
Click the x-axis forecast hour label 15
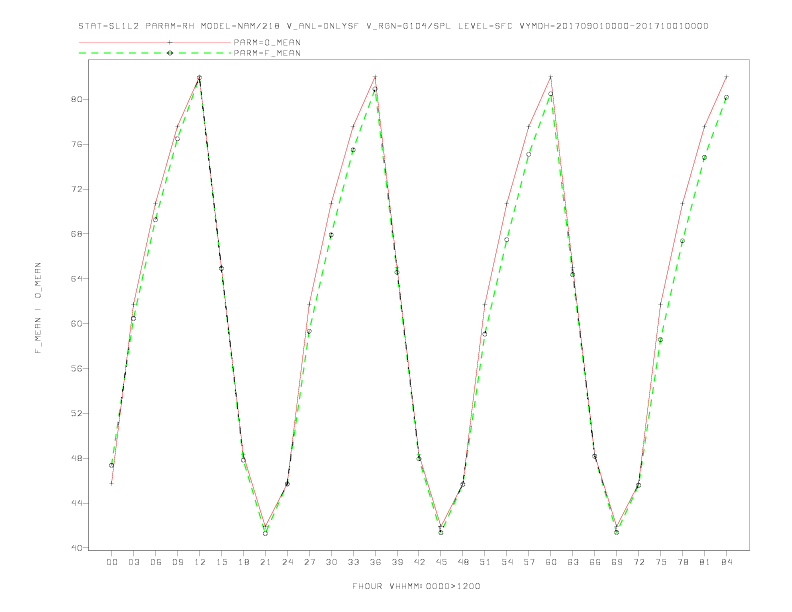(221, 562)
